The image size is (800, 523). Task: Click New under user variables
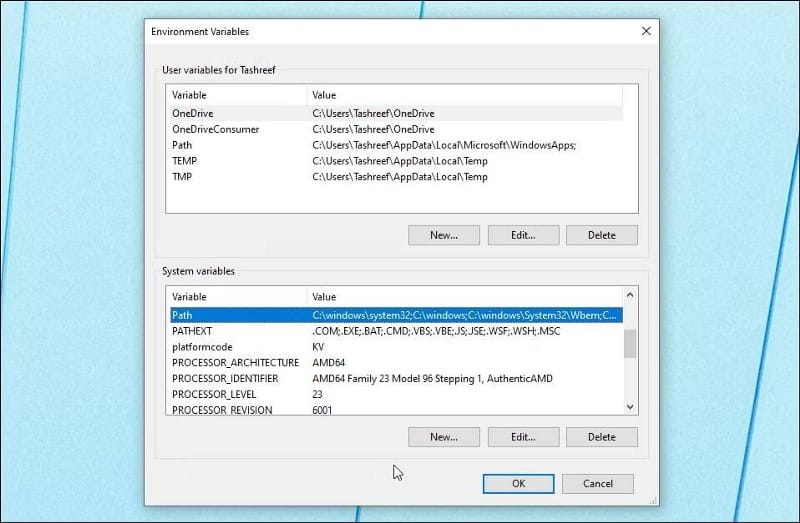click(x=444, y=235)
